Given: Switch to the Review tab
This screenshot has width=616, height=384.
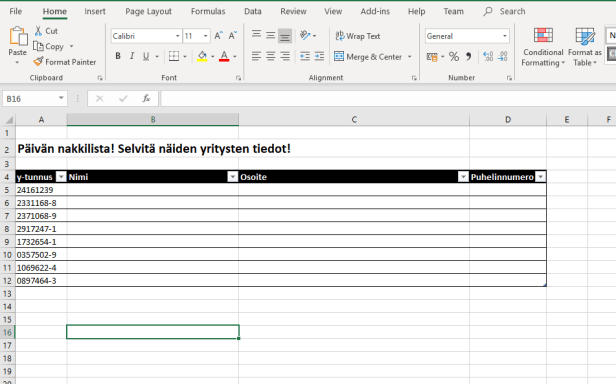Looking at the screenshot, I should 293,11.
